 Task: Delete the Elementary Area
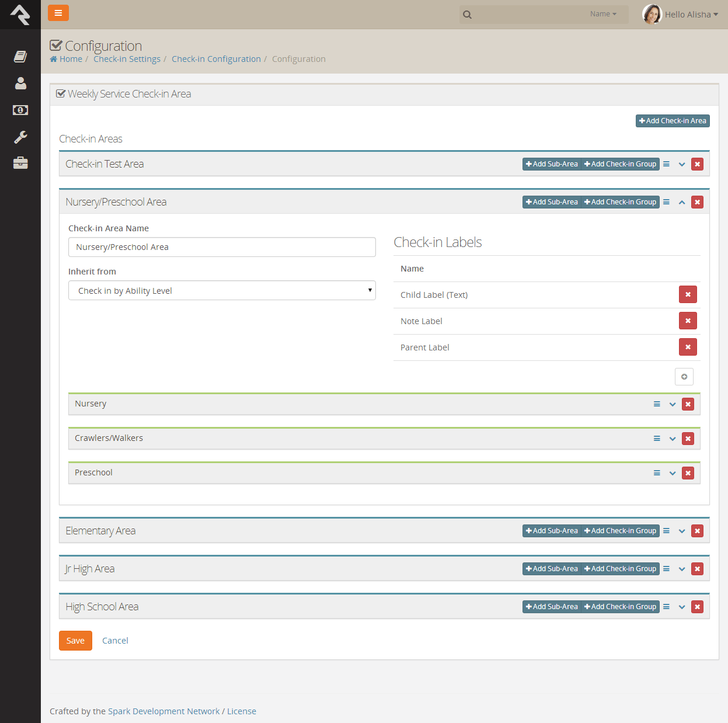click(697, 531)
